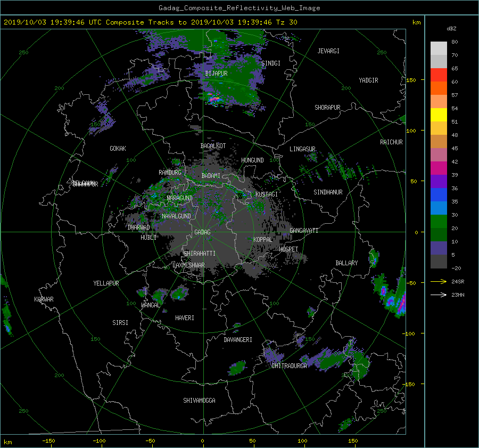Click the BAGALKOT city label
The height and width of the screenshot is (448, 479).
(213, 146)
